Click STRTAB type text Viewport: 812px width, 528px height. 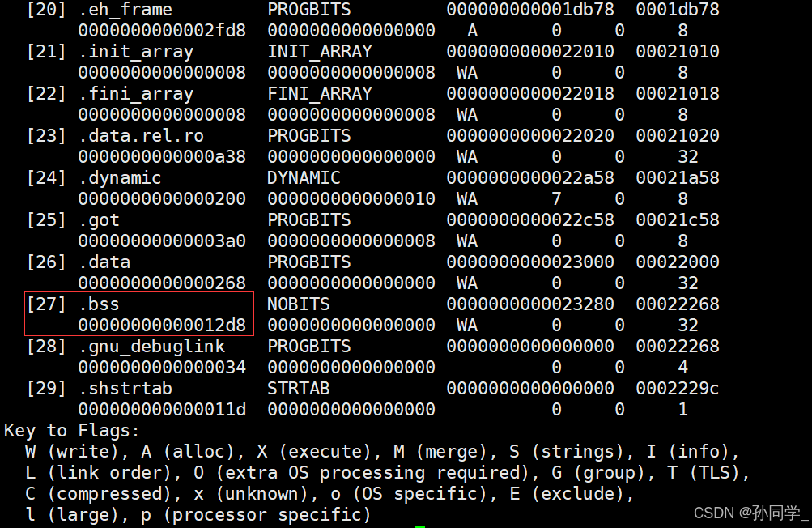(x=298, y=389)
